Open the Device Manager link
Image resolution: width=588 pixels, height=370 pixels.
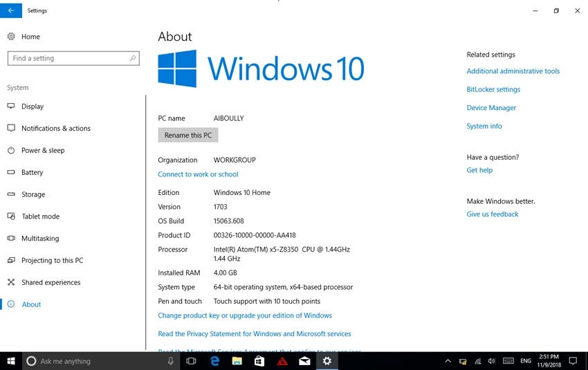pyautogui.click(x=491, y=108)
